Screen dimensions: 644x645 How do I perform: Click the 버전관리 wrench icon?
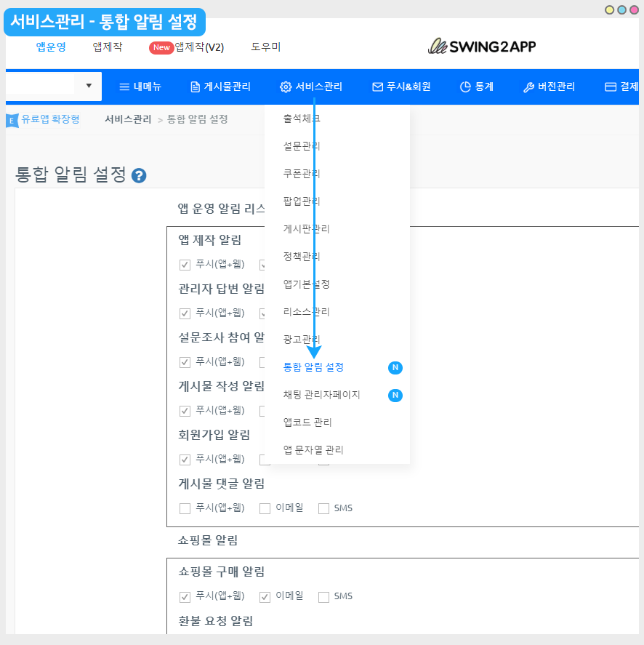(x=528, y=87)
